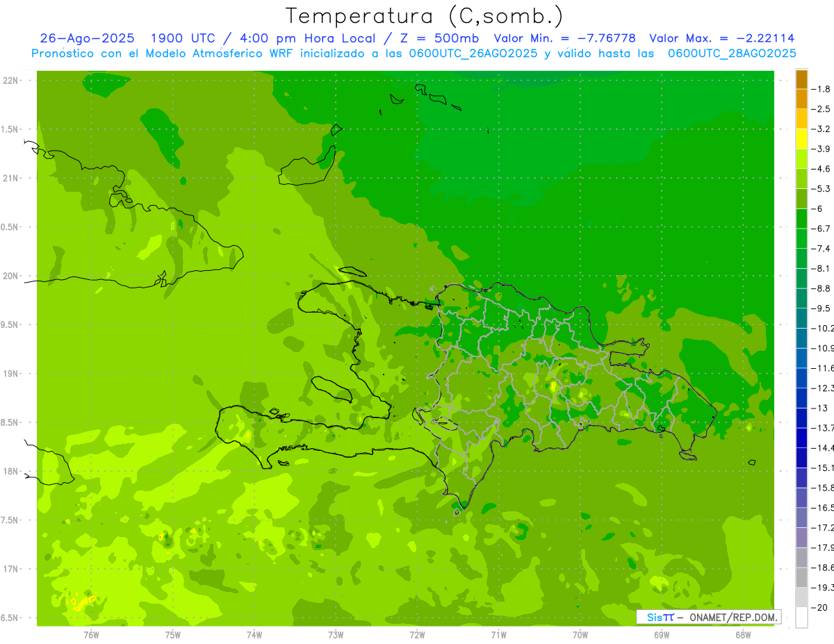Viewport: 834px width, 644px height.
Task: Click the '69W' longitude label
Action: click(x=662, y=635)
